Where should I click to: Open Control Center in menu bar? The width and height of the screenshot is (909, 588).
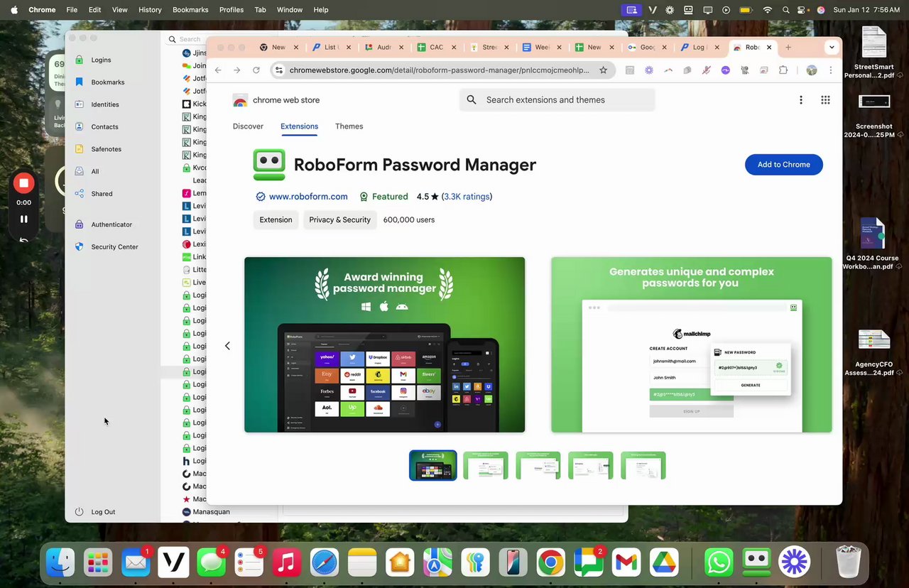(802, 10)
